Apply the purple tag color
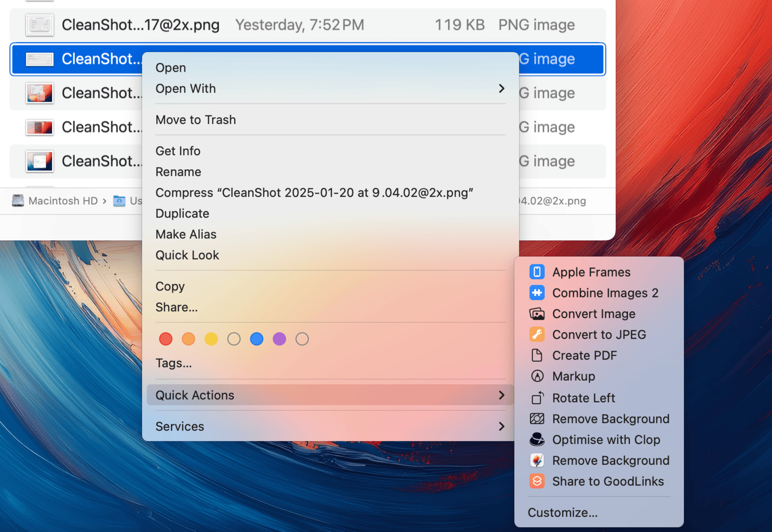This screenshot has width=772, height=532. pyautogui.click(x=279, y=339)
